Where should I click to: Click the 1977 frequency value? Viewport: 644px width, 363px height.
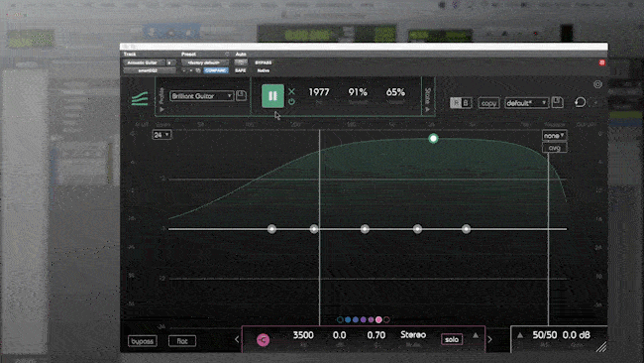pos(319,92)
